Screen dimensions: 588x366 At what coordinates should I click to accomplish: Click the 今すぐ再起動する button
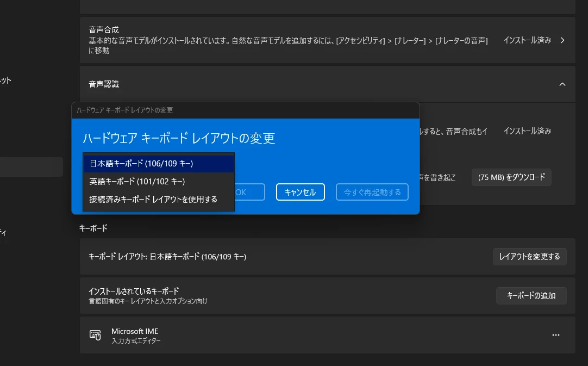coord(372,192)
